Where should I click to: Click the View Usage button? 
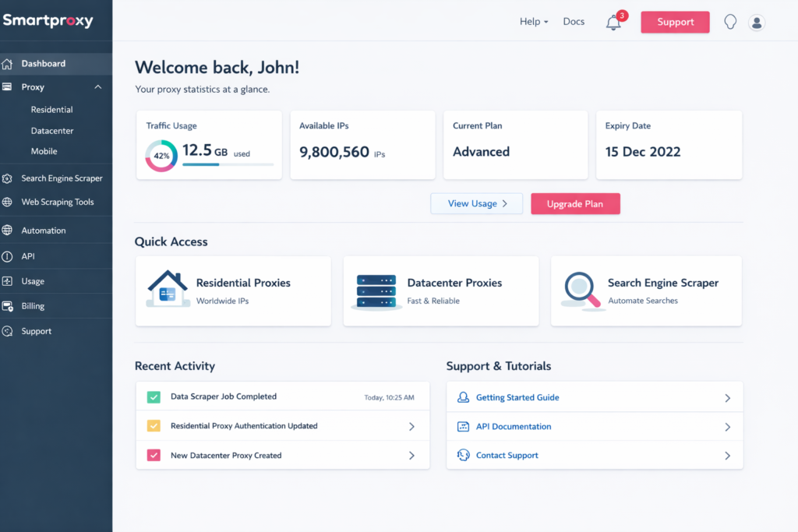[477, 204]
